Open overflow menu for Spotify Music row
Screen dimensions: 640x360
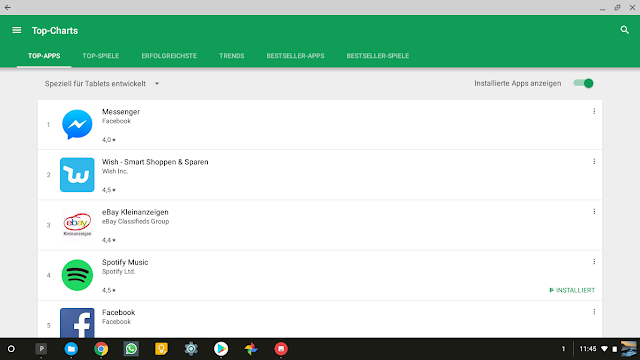(594, 262)
